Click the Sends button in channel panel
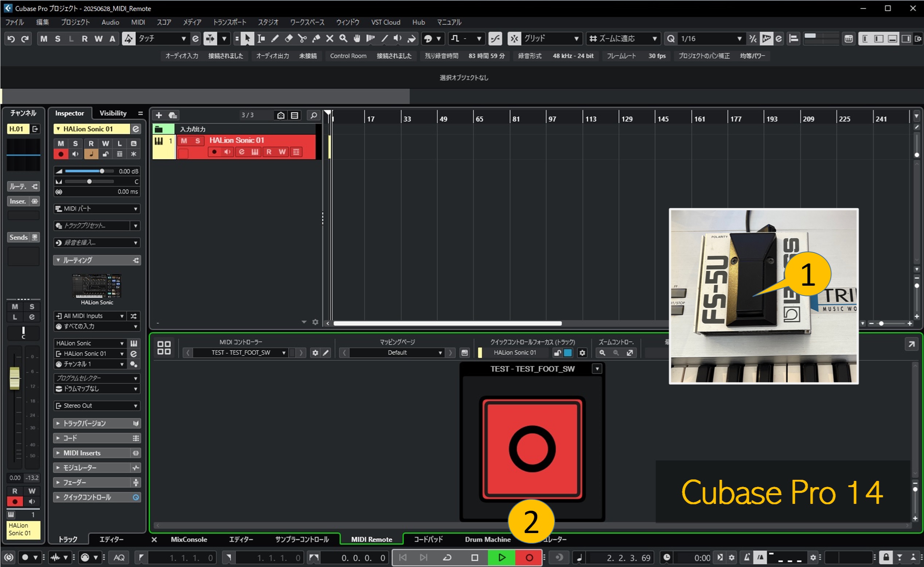924x567 pixels. [23, 238]
